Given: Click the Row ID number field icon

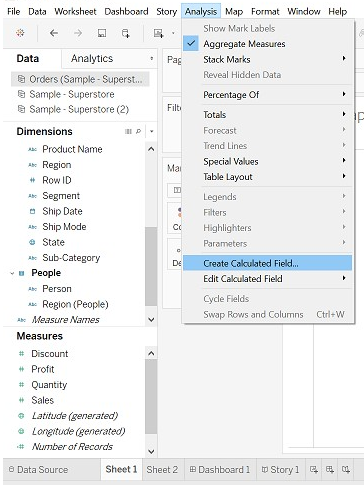Looking at the screenshot, I should pos(32,180).
